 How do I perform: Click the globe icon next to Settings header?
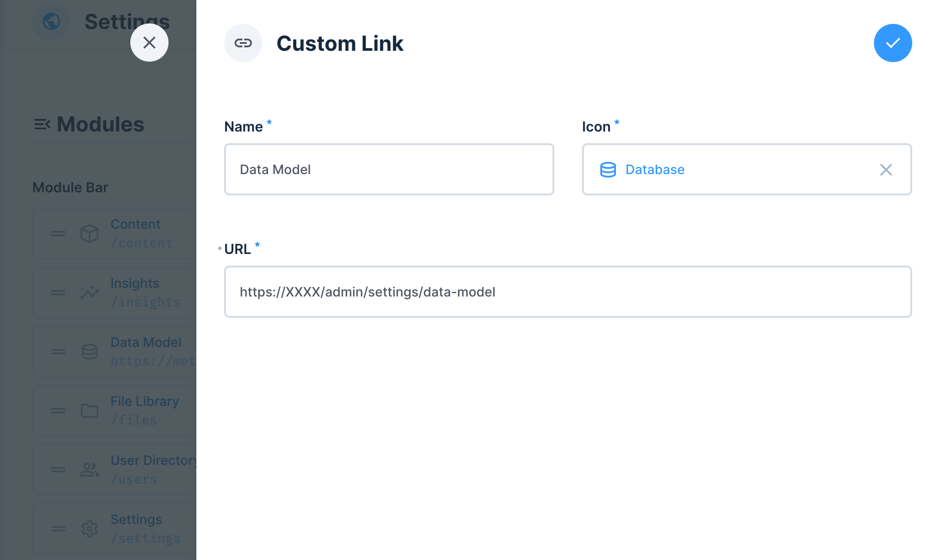[x=51, y=22]
